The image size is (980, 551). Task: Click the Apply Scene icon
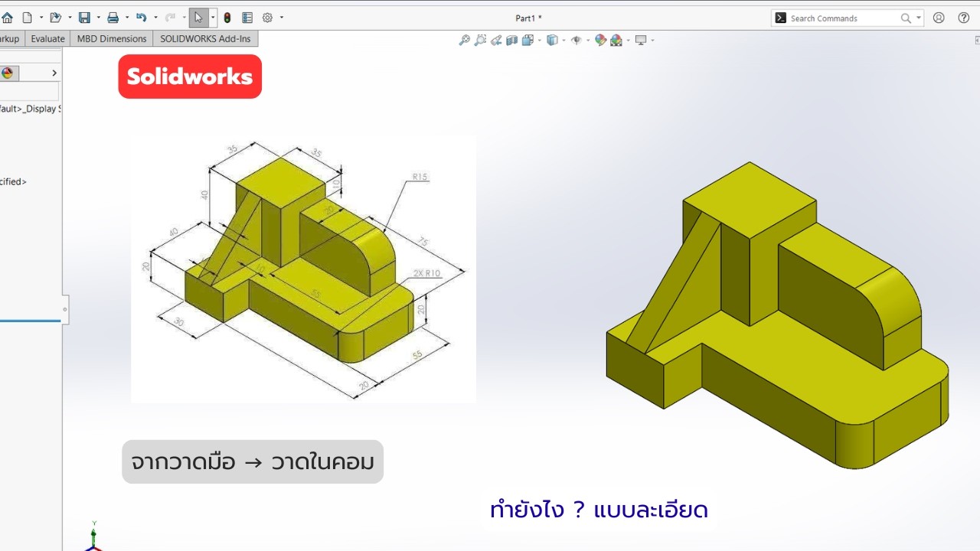(x=616, y=41)
